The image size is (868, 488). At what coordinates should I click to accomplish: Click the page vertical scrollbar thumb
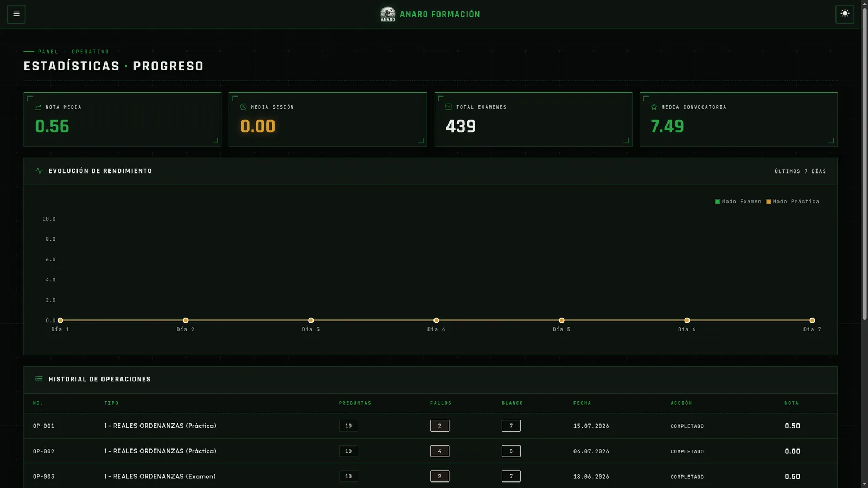tap(864, 164)
